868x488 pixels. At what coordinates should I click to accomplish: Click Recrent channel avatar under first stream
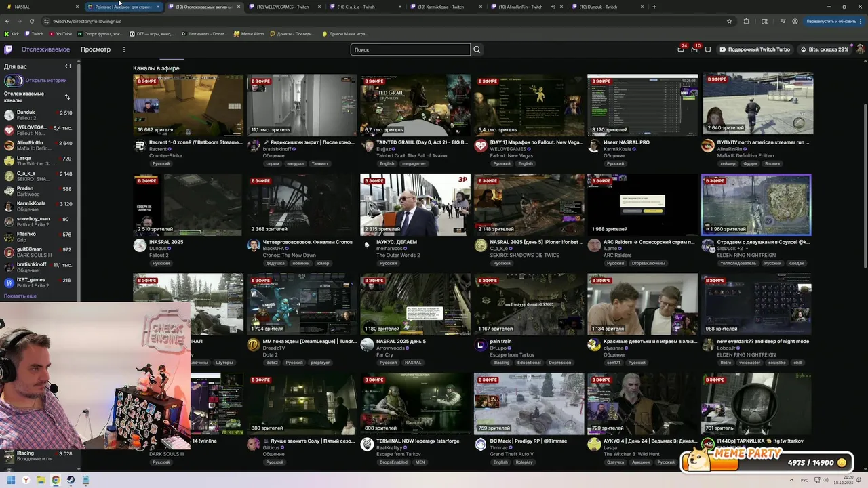(140, 146)
